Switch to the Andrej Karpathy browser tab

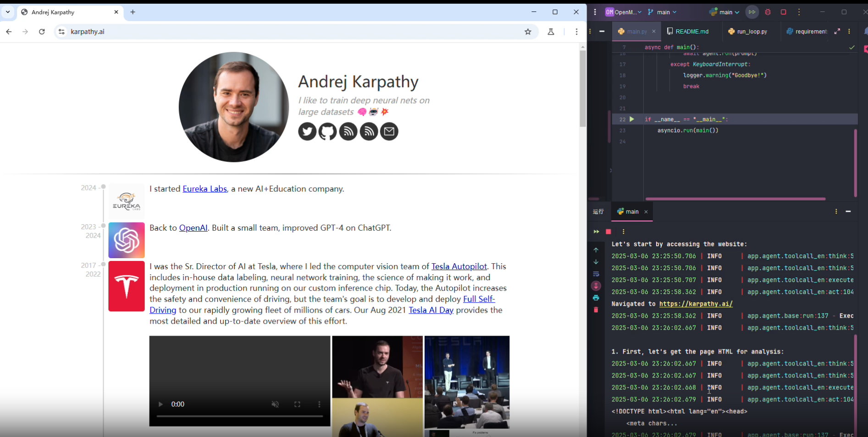(70, 12)
